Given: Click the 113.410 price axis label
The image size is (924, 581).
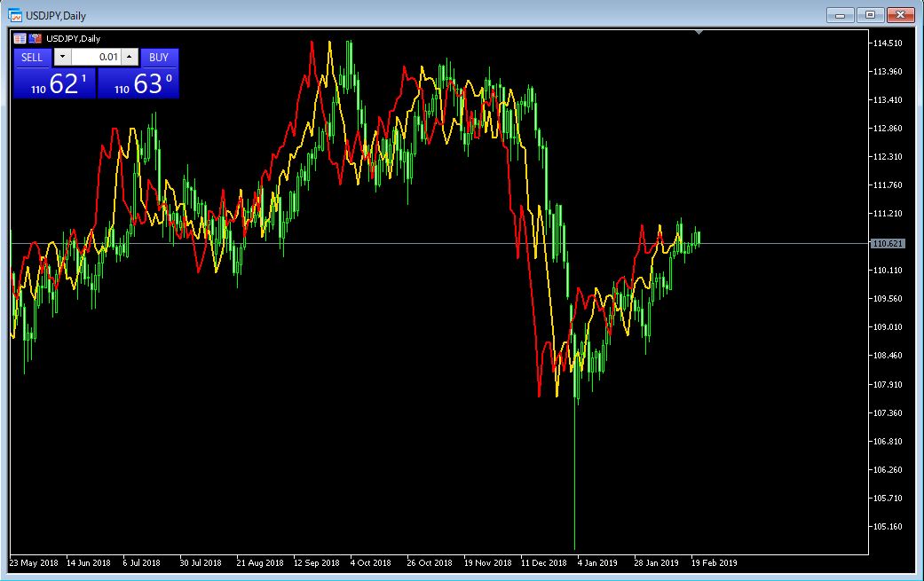Looking at the screenshot, I should click(888, 99).
